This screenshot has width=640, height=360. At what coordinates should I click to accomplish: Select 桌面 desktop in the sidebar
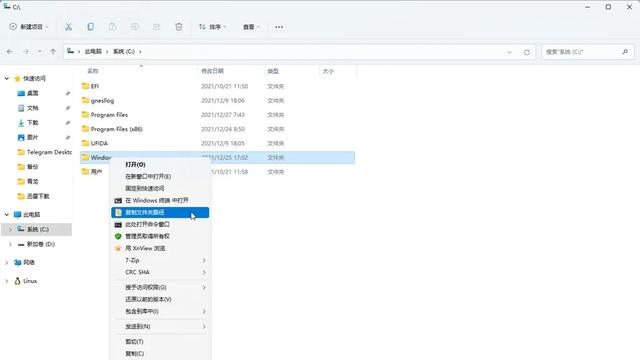point(33,93)
